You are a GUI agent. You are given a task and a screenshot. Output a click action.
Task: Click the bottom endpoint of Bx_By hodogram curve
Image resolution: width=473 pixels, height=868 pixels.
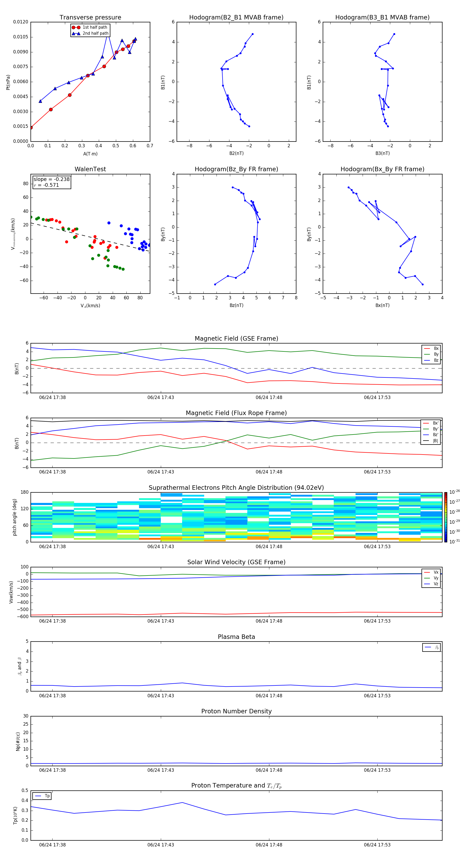pos(423,284)
